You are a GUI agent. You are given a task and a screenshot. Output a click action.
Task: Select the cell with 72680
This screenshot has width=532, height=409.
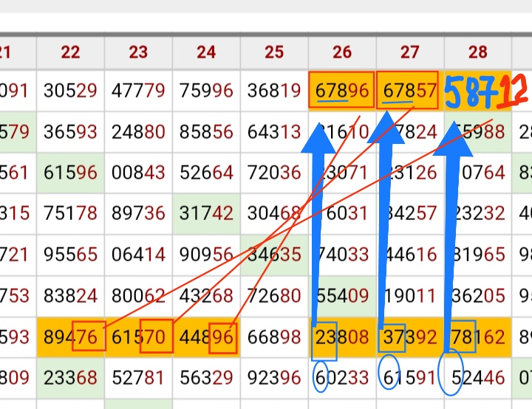pos(274,296)
